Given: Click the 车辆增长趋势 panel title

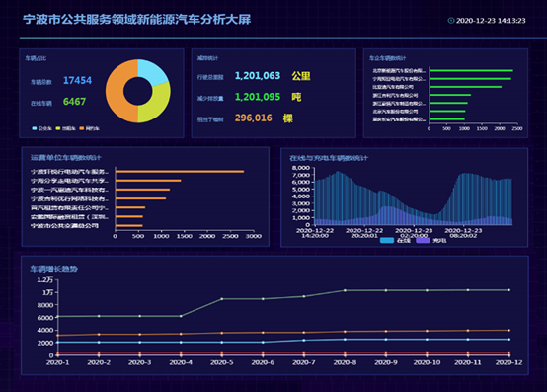Looking at the screenshot, I should pos(53,269).
